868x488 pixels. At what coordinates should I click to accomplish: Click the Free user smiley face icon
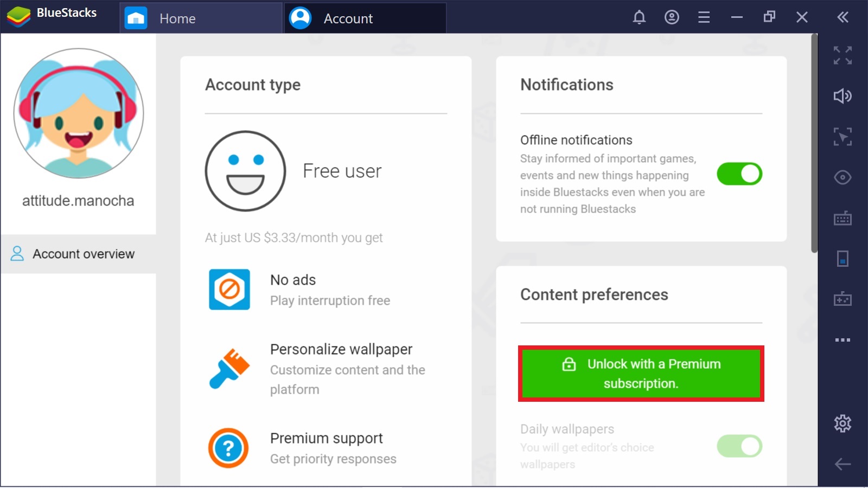[x=245, y=171]
